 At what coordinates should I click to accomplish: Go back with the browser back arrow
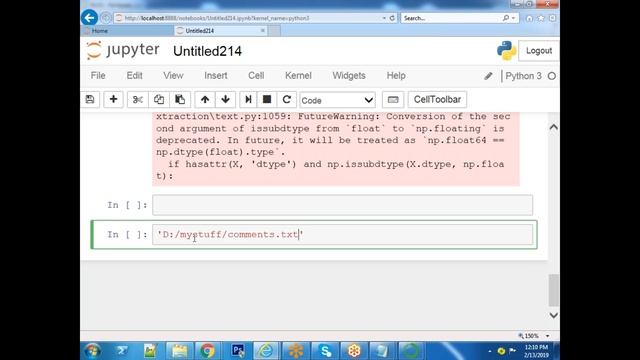point(89,18)
